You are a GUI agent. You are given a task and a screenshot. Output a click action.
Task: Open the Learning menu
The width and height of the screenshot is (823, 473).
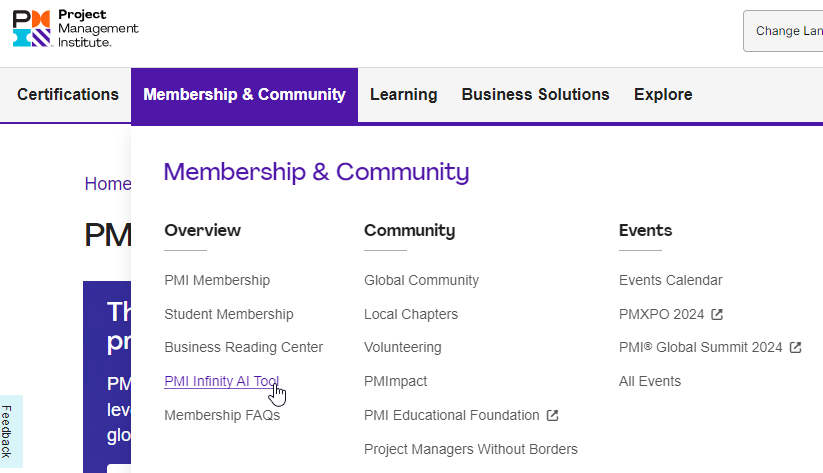[x=403, y=95]
